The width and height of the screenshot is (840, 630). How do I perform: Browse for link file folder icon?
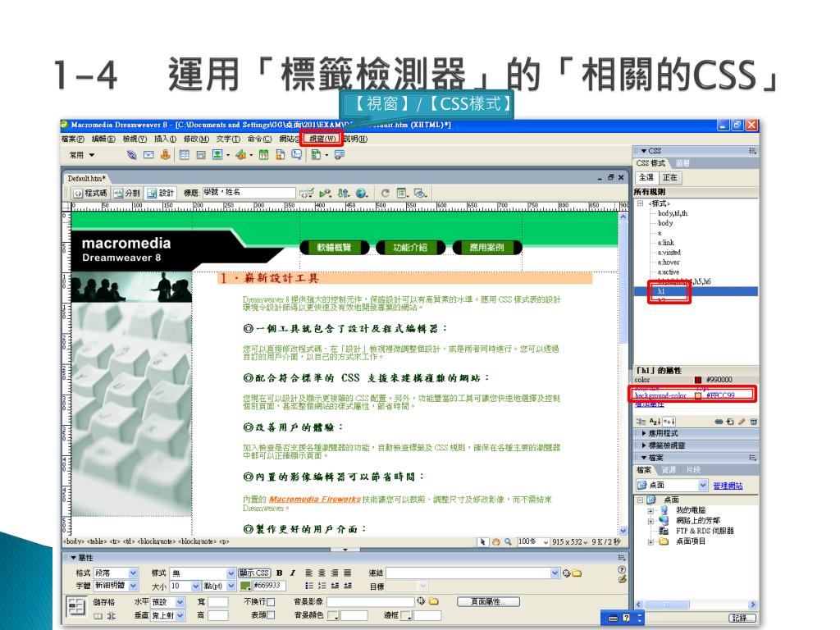coord(577,573)
